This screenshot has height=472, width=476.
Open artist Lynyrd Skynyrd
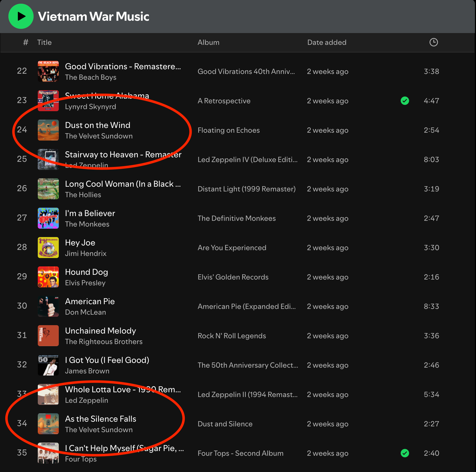pyautogui.click(x=91, y=107)
